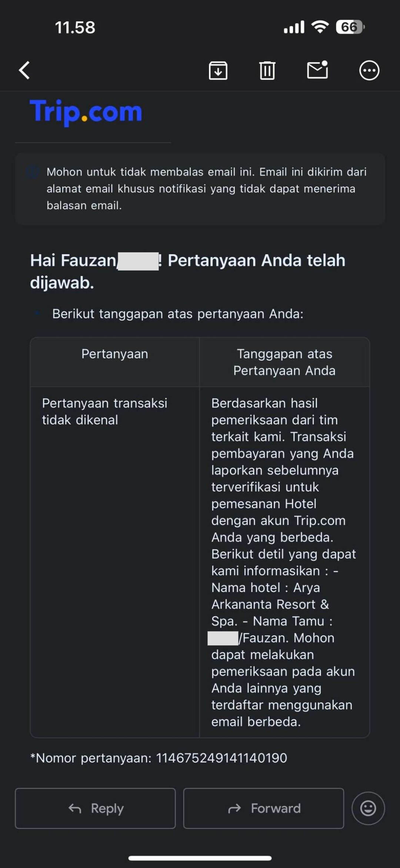Open the more options ellipsis menu
Viewport: 400px width, 868px height.
click(369, 70)
